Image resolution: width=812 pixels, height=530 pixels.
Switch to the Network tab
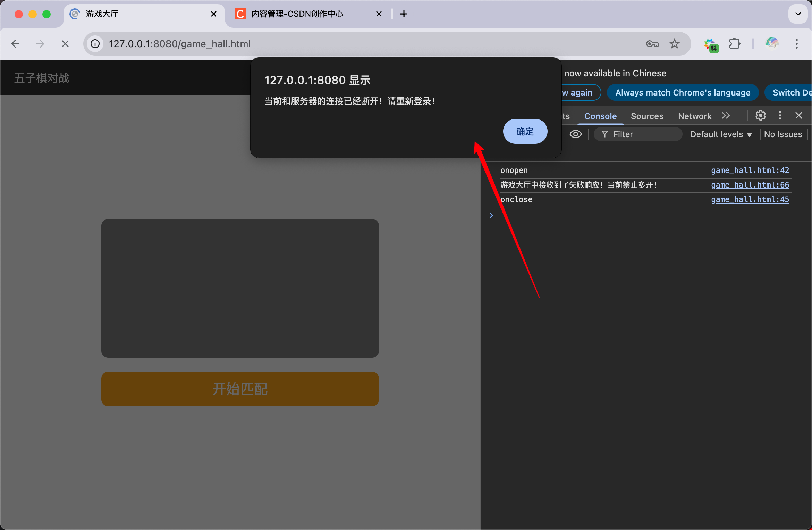pos(695,116)
